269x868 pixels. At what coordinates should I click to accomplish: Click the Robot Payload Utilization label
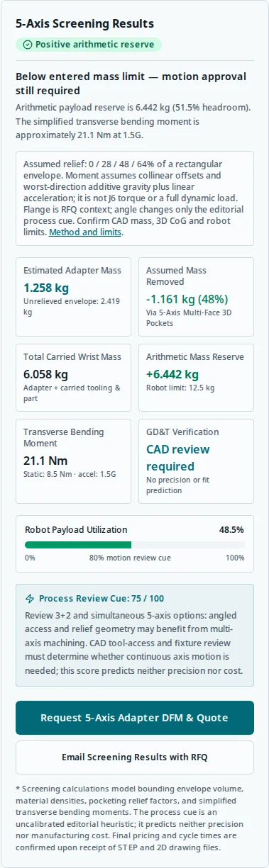pos(76,529)
